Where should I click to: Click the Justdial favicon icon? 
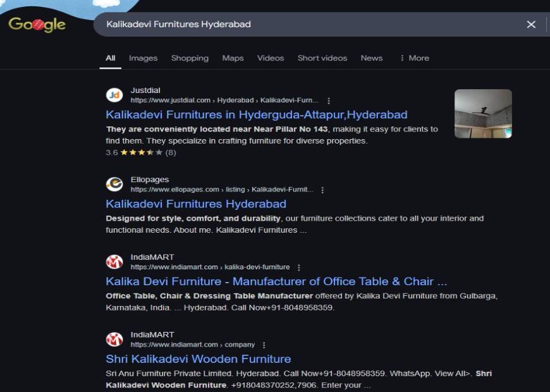(114, 95)
